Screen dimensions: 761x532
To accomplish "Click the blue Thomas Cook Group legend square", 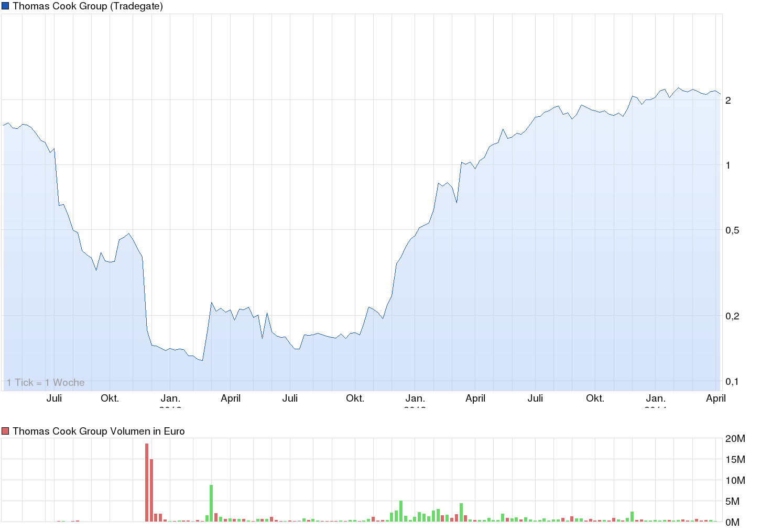I will 6,6.
